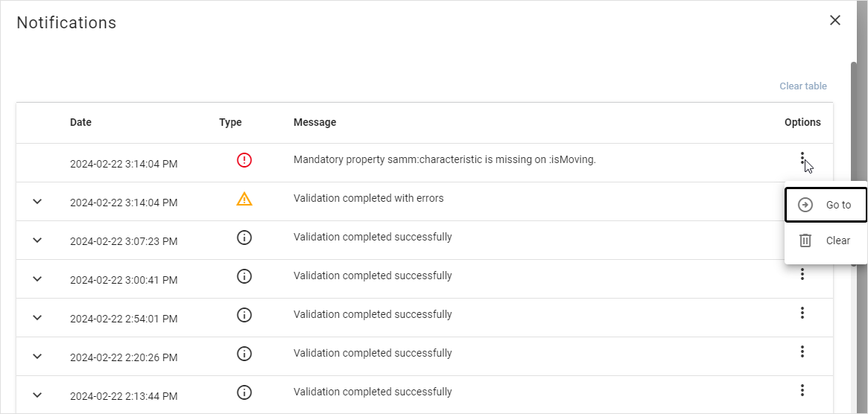The height and width of the screenshot is (414, 868).
Task: Click the vertical scrollbar of the dialog
Action: [x=854, y=149]
